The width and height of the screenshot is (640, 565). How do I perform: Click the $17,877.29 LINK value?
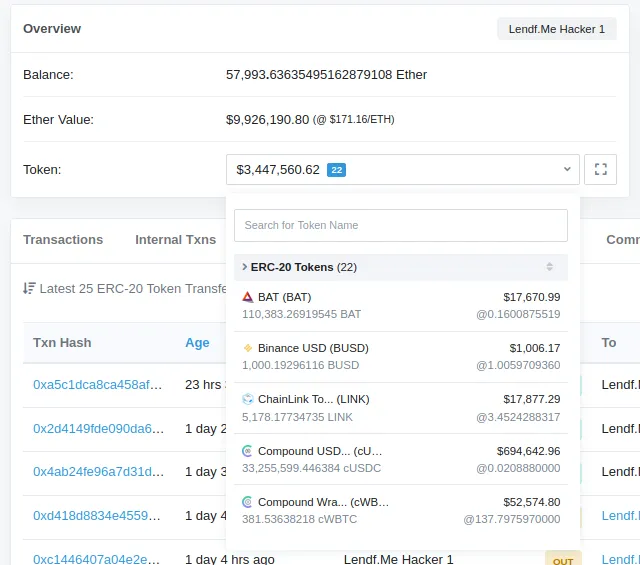tap(531, 399)
